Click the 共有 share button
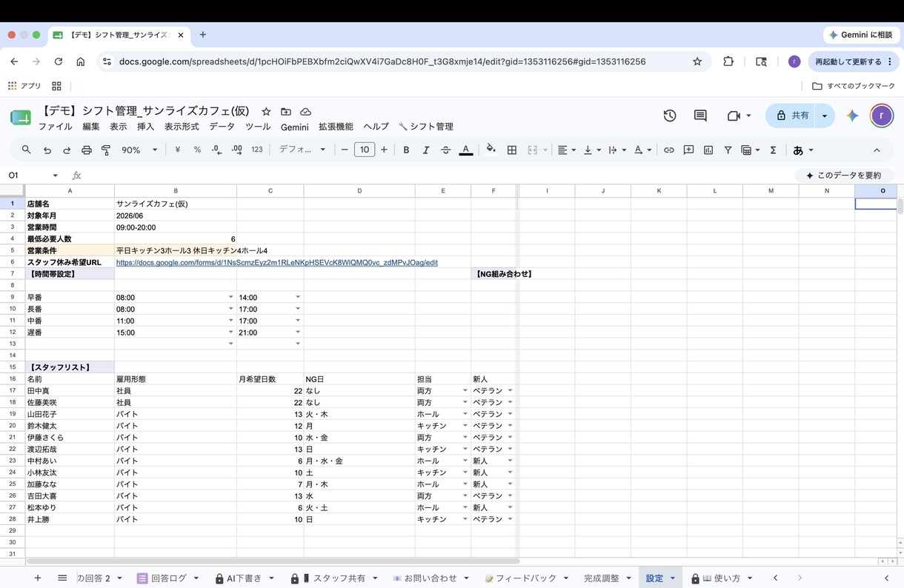904x588 pixels. coord(791,116)
